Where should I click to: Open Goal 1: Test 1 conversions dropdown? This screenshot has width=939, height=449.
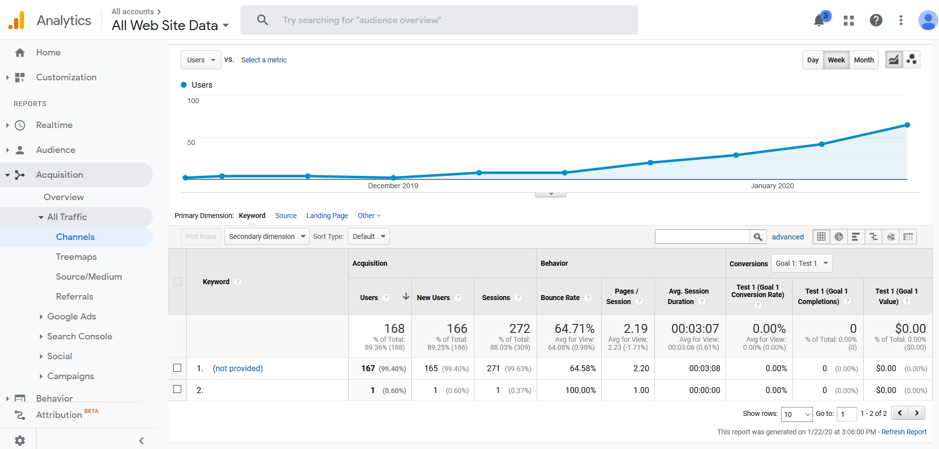coord(802,263)
